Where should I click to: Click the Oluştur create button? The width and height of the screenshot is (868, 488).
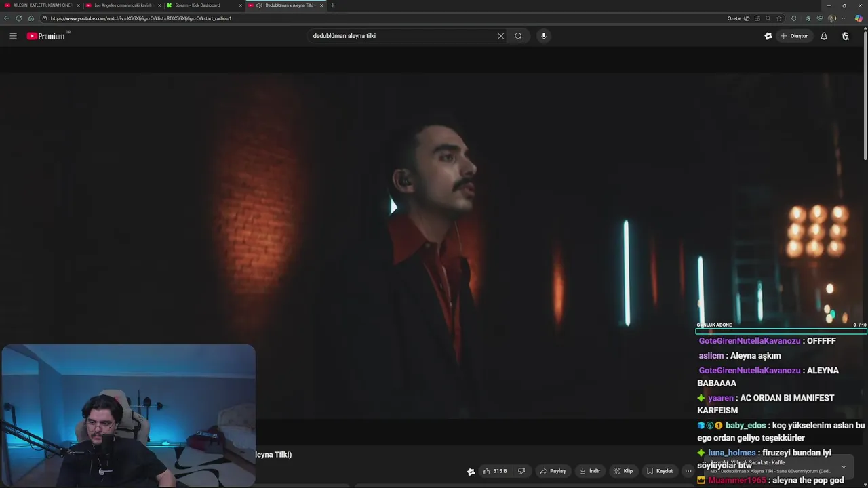tap(795, 36)
